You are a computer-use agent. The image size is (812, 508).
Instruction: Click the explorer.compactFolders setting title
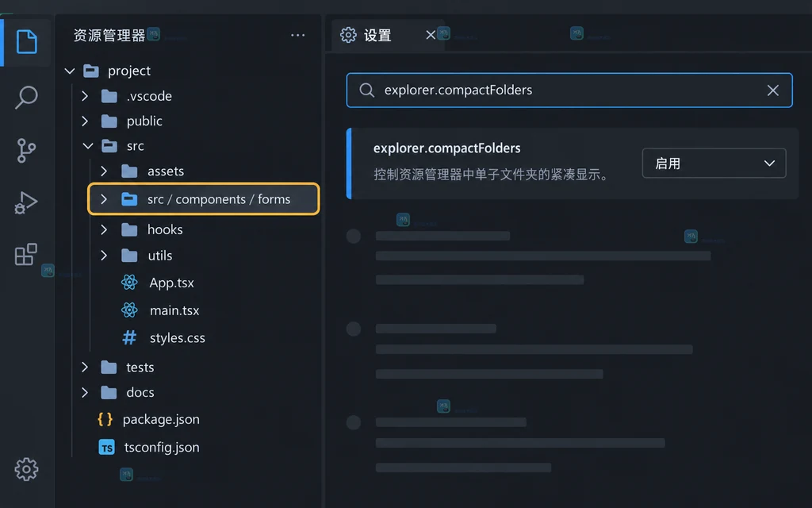pos(446,148)
